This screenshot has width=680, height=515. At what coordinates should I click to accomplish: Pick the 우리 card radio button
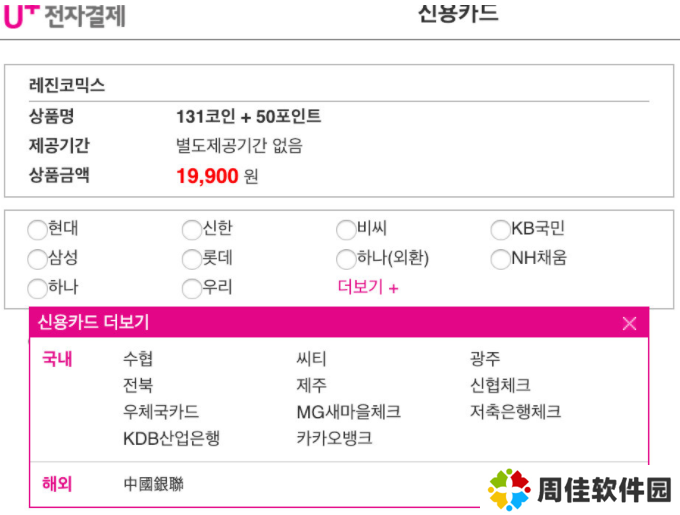pos(192,289)
